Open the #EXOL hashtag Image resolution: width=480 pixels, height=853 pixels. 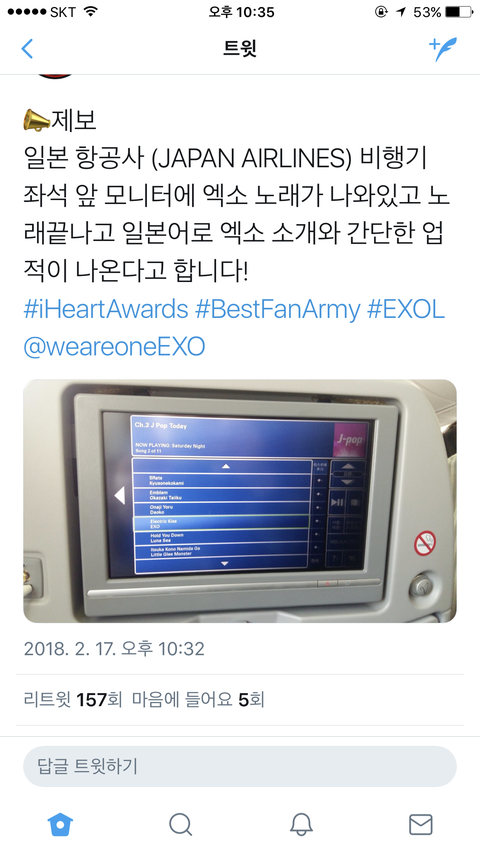pos(406,310)
